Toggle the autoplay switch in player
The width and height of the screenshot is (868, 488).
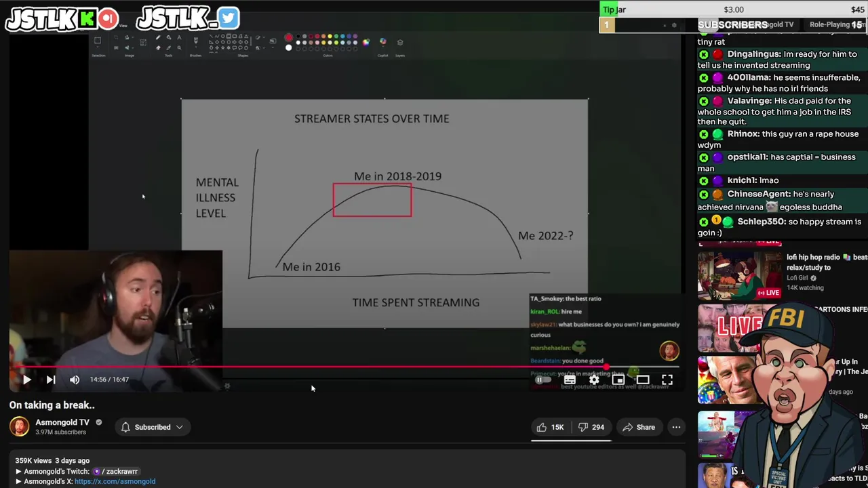(544, 380)
